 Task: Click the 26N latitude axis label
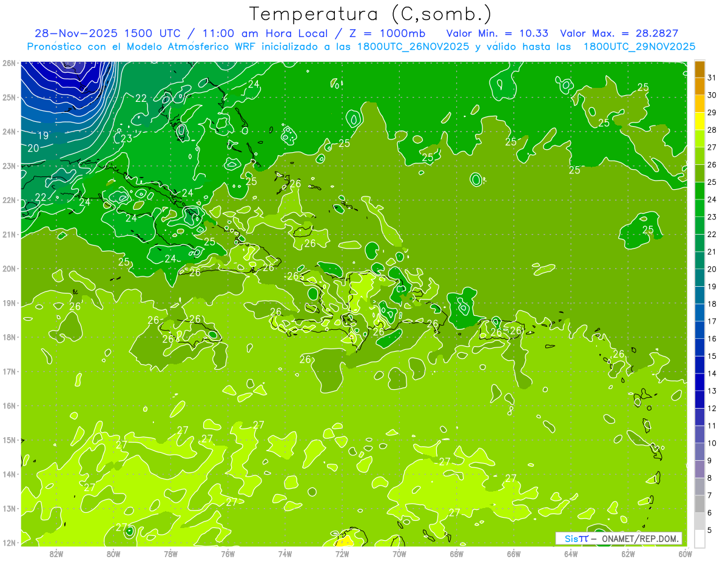[9, 63]
